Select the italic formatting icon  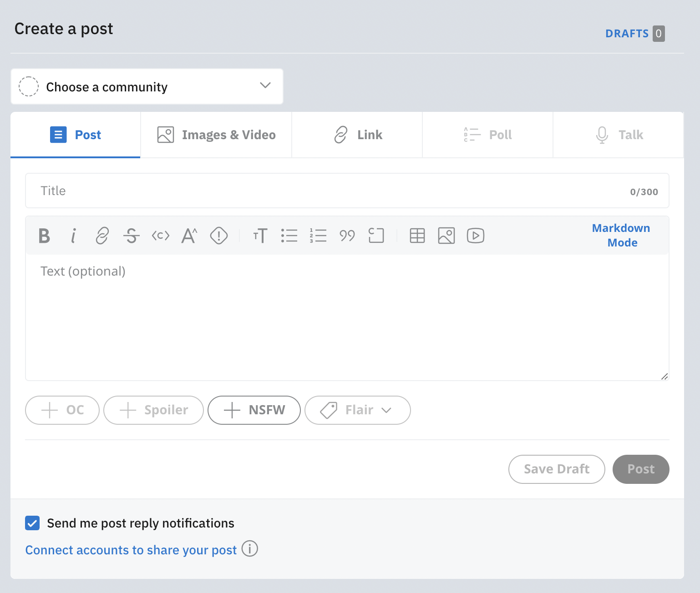tap(73, 236)
